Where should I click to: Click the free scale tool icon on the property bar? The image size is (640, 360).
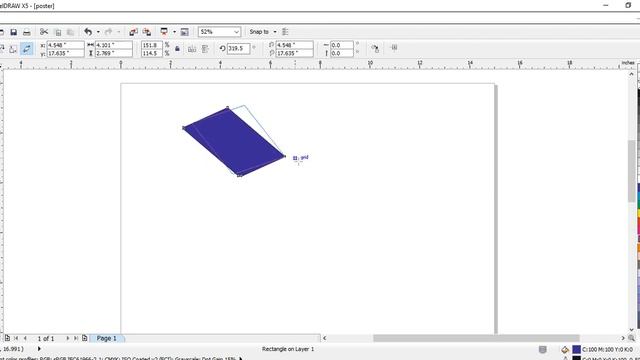pyautogui.click(x=13, y=49)
